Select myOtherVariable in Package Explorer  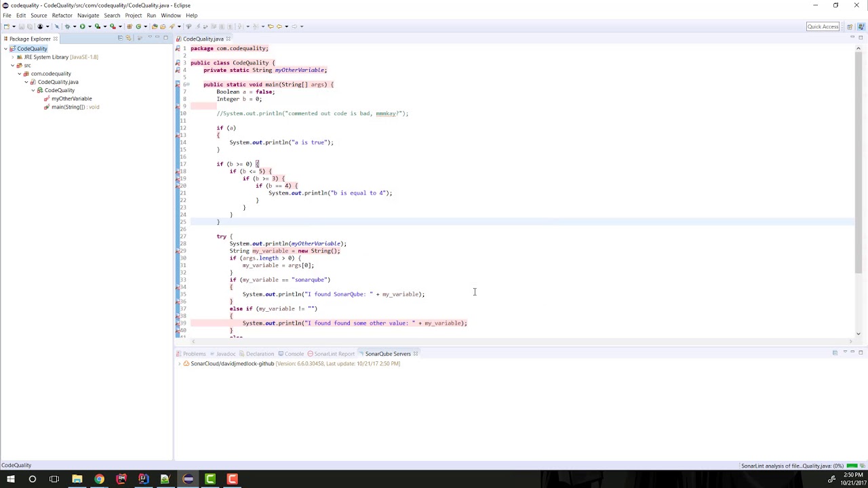71,98
